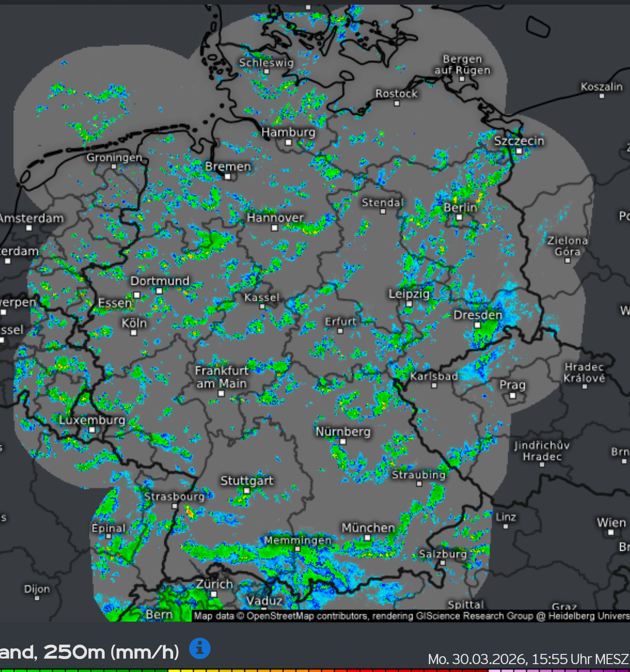Click the Köln city label
This screenshot has width=630, height=672.
(134, 323)
